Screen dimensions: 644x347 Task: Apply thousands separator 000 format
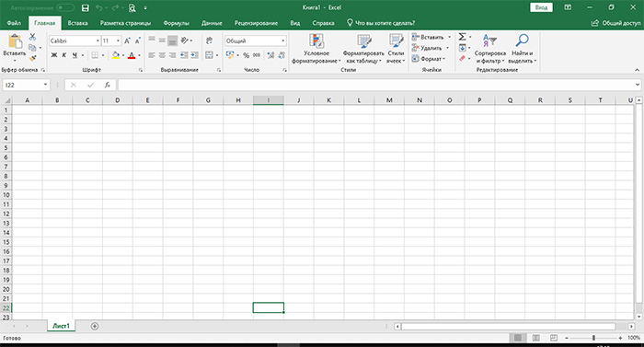[x=257, y=55]
